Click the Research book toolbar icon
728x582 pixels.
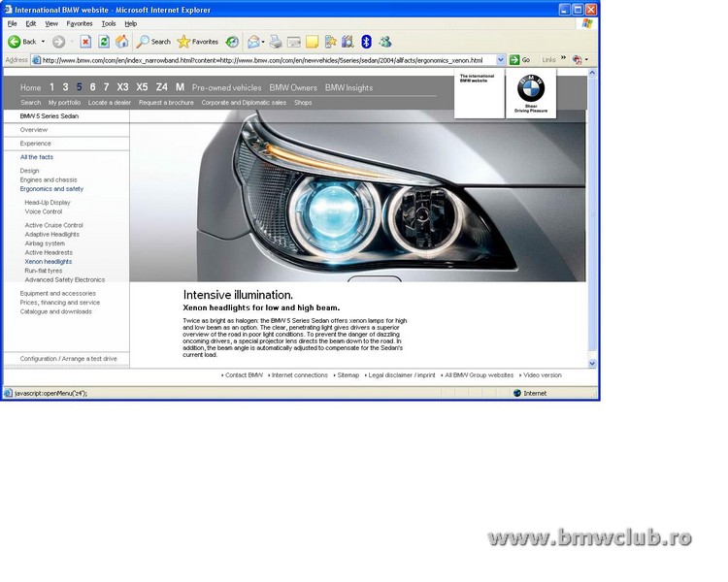(x=347, y=42)
